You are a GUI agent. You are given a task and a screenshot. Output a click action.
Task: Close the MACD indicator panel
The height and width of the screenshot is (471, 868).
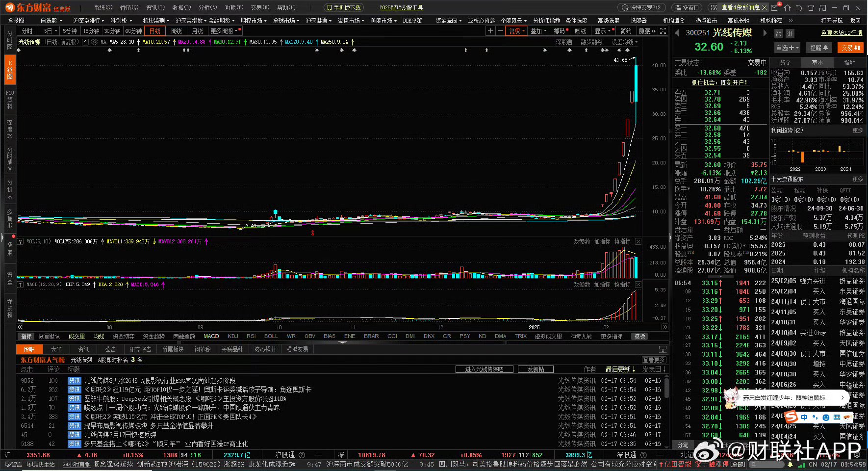(638, 285)
